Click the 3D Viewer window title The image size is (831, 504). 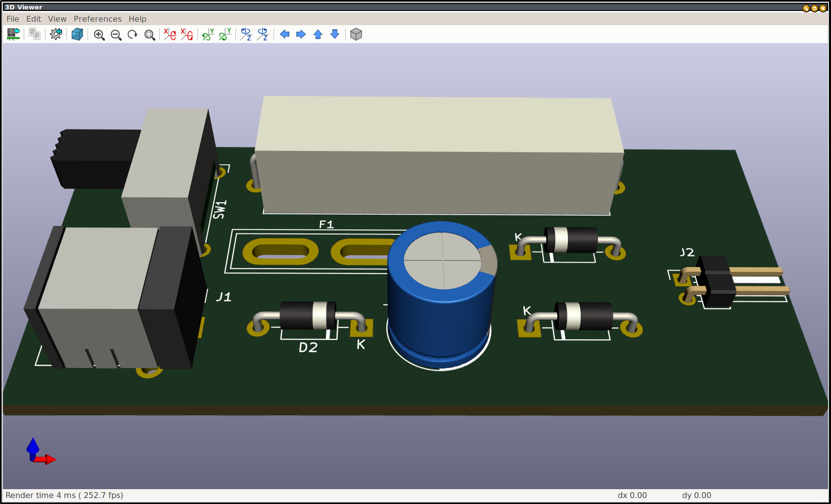(x=23, y=7)
